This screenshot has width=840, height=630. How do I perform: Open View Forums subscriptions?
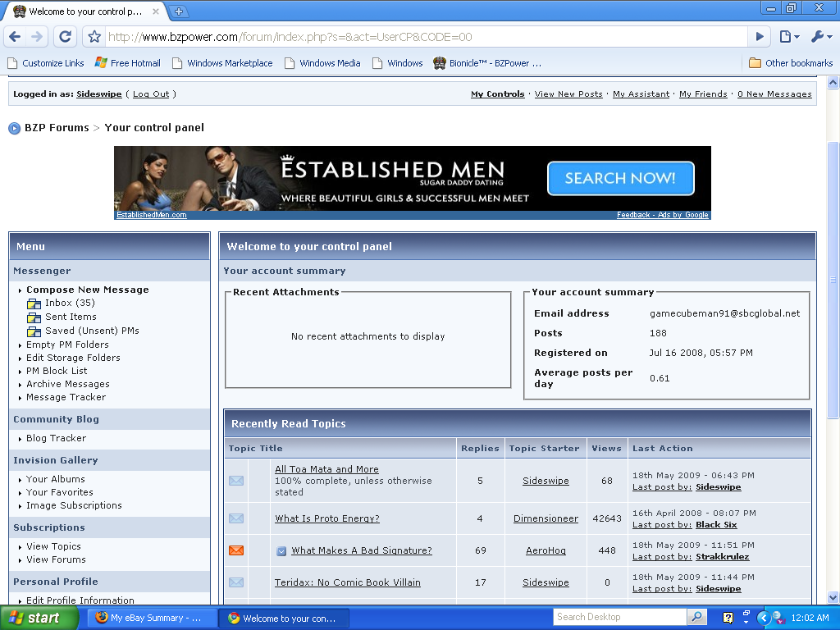pyautogui.click(x=57, y=559)
